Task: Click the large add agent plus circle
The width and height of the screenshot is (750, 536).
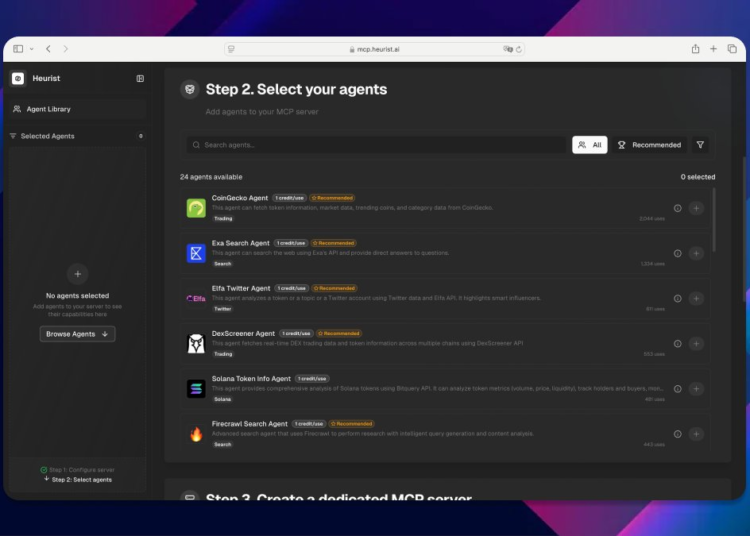Action: pos(78,274)
